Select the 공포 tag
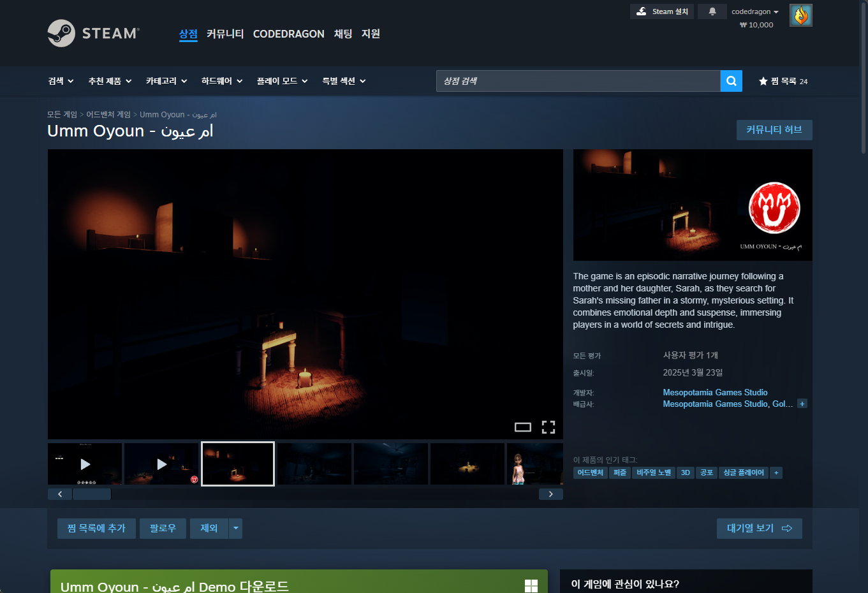 coord(707,472)
